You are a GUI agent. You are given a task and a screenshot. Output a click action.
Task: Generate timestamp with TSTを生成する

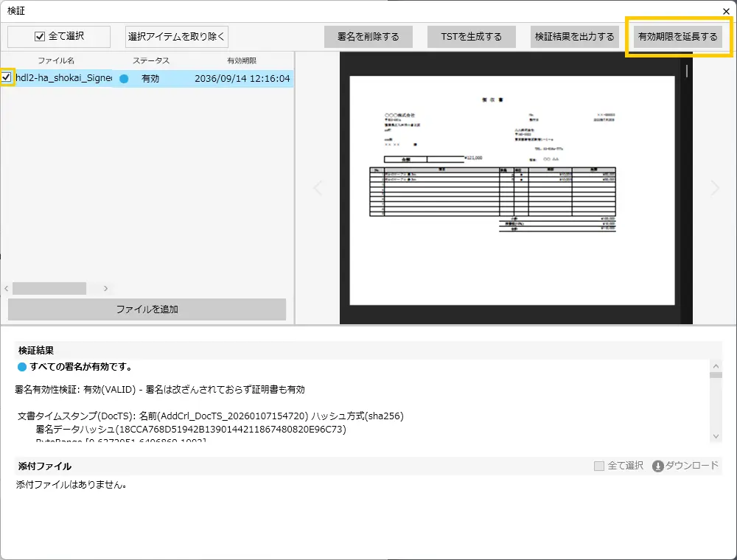pos(471,37)
